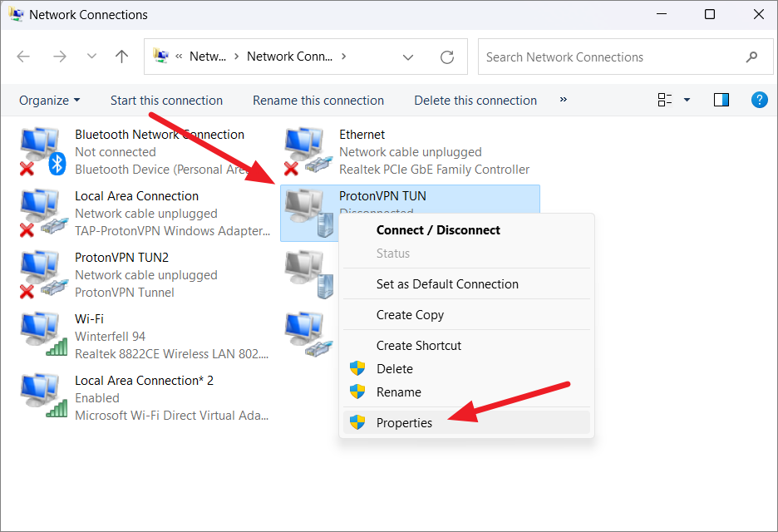Refresh the Network Connections folder
The height and width of the screenshot is (532, 778).
[447, 57]
